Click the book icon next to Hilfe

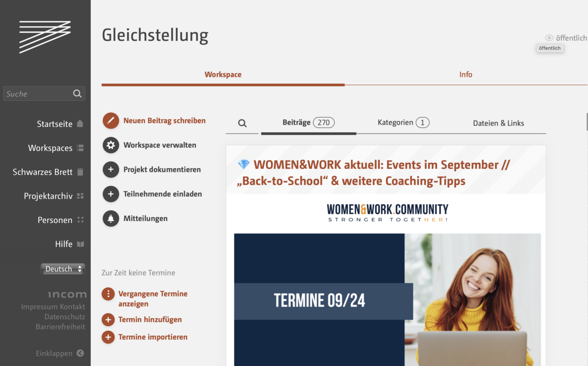(x=80, y=244)
